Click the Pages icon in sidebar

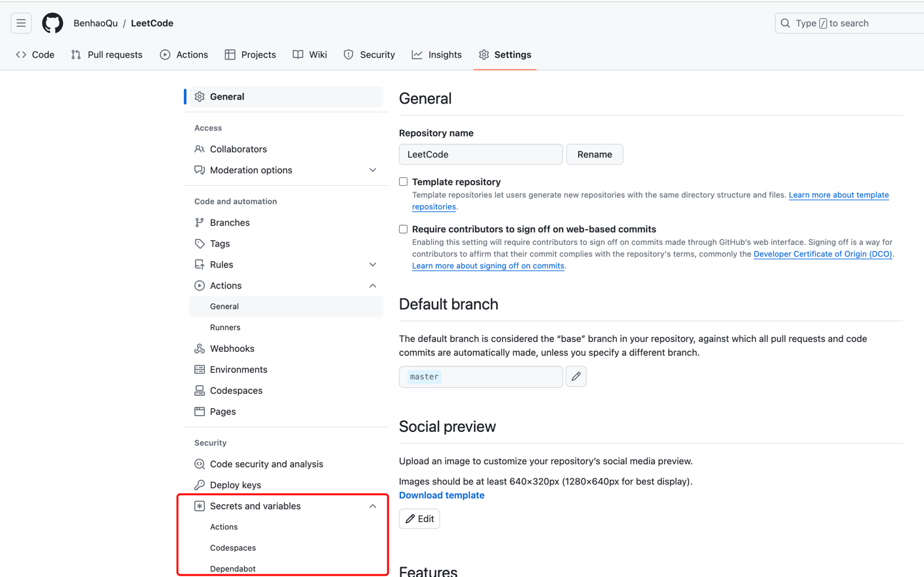(199, 411)
